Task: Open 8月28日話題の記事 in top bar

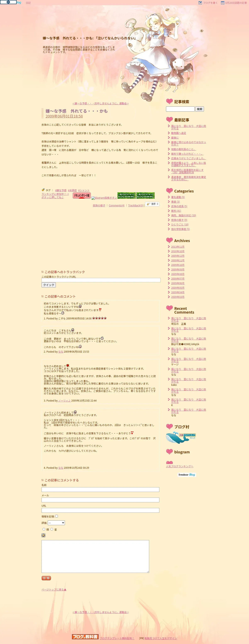Action: click(x=236, y=3)
